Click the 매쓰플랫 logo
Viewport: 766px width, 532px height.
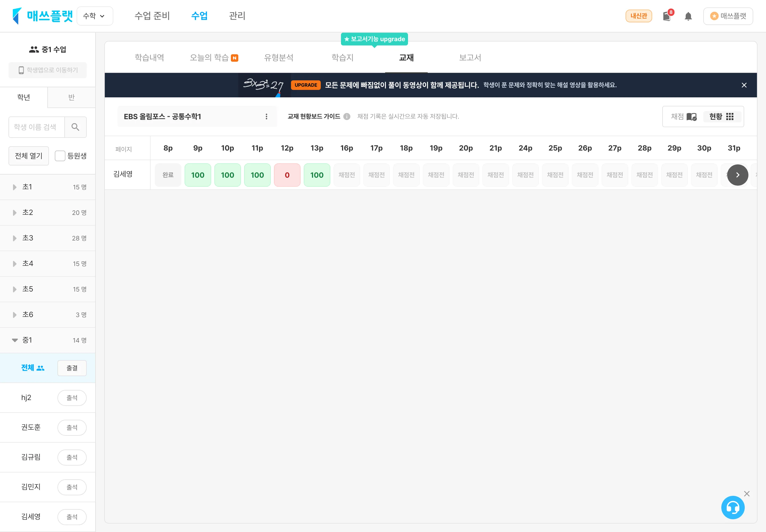click(42, 16)
